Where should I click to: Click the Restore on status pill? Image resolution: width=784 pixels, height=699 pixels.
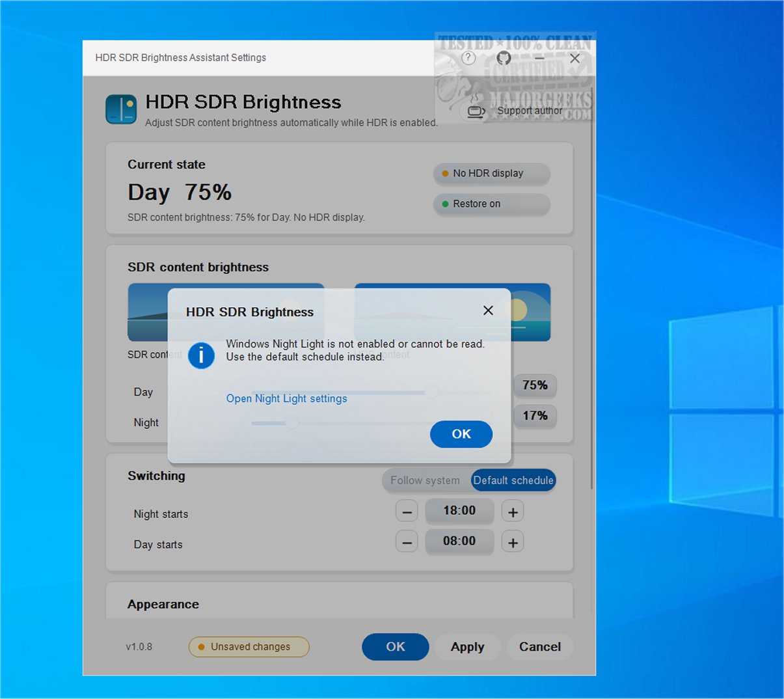[491, 204]
